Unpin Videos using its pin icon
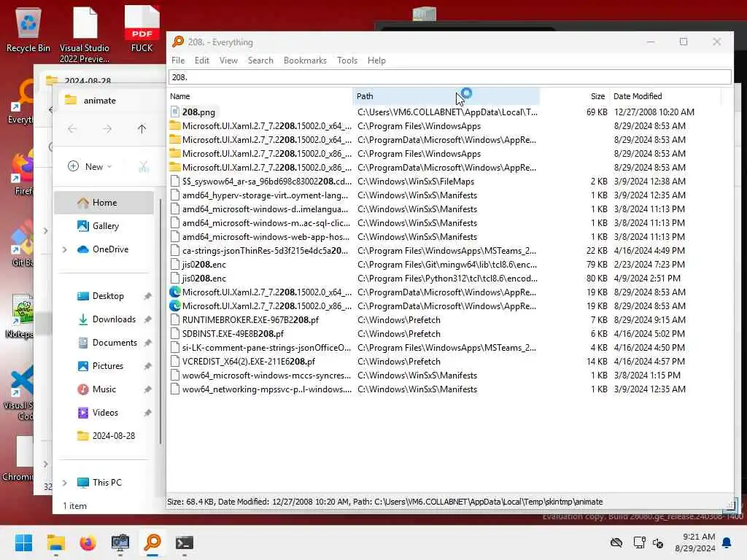 [147, 413]
